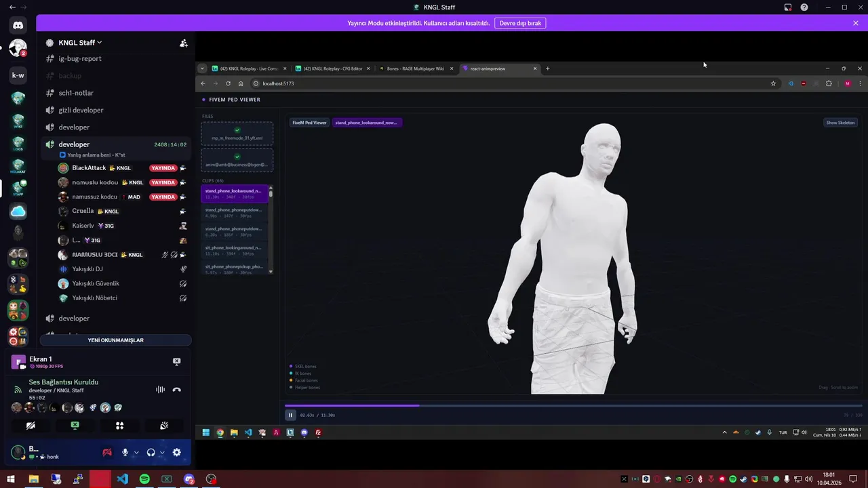Viewport: 868px width, 488px height.
Task: Click Devre dışı bırak button
Action: (x=520, y=23)
